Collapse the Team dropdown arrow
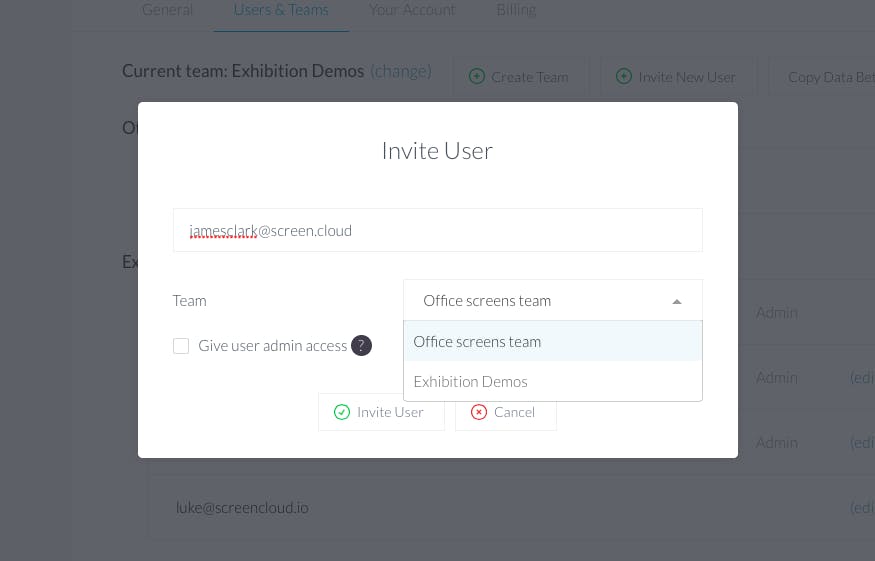The width and height of the screenshot is (875, 561). pos(677,301)
